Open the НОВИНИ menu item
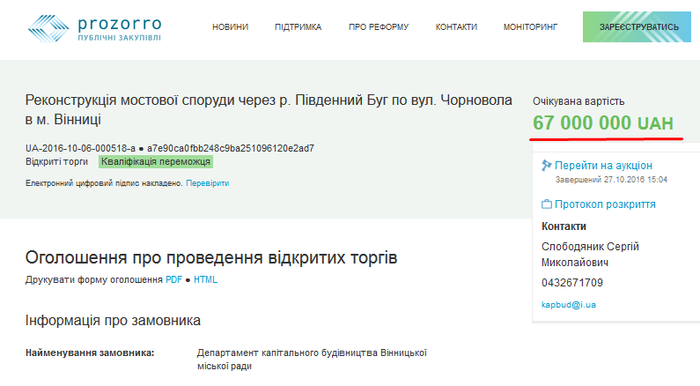Viewport: 700px width, 386px height. tap(230, 27)
